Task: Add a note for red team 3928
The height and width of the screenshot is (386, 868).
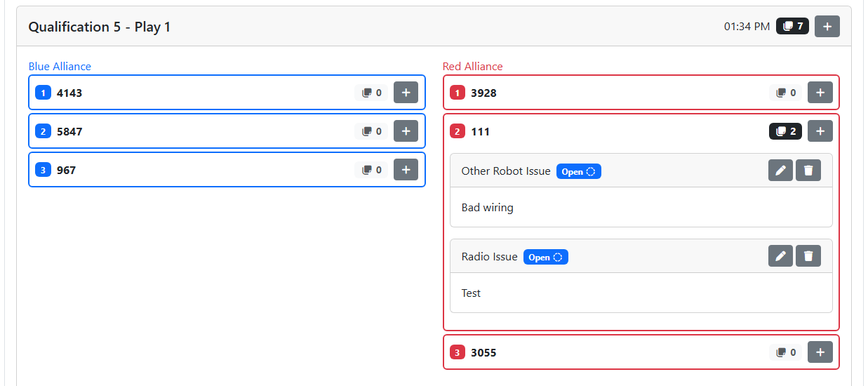Action: (x=820, y=92)
